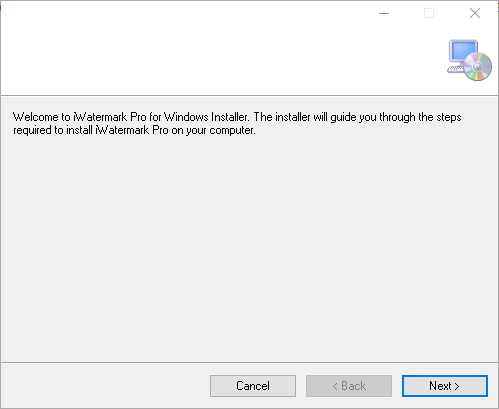Click the gray footer strip left of Cancel
This screenshot has width=499, height=409.
coord(105,386)
